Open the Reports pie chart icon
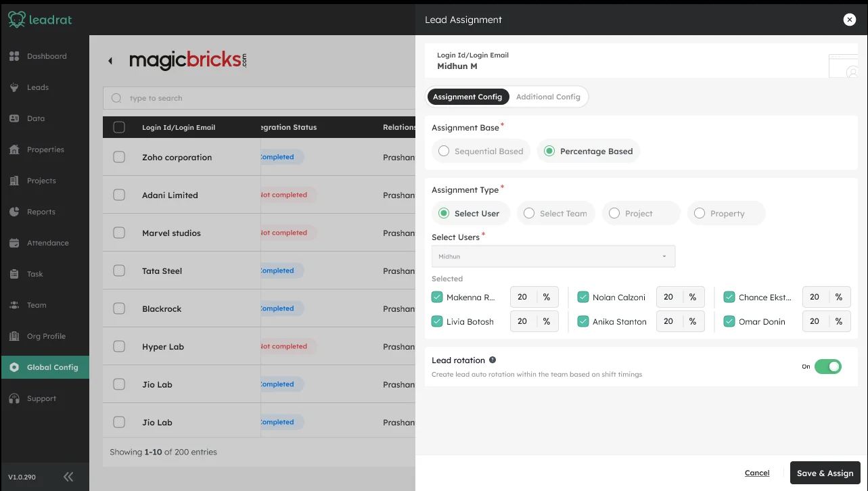868x491 pixels. click(14, 212)
